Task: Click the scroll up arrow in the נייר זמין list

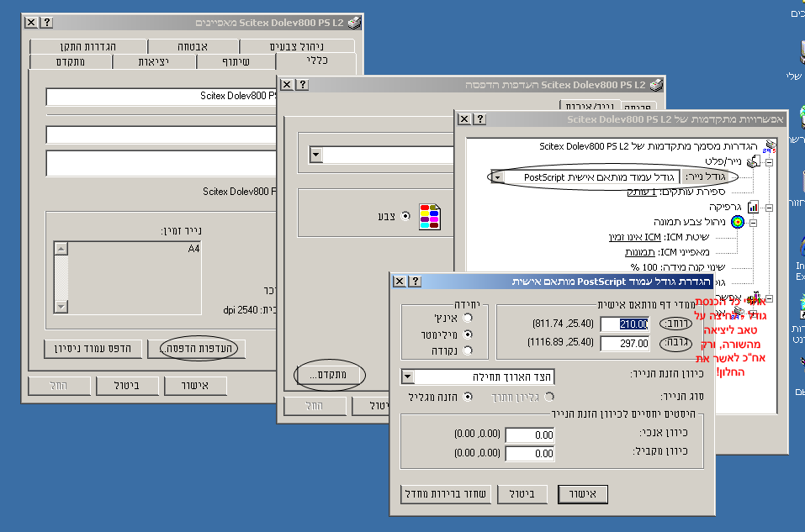Action: 61,249
